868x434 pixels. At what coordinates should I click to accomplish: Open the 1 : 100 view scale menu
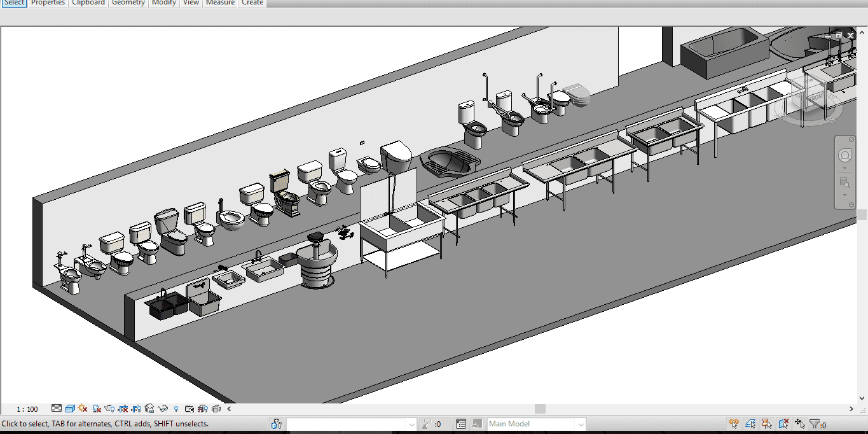[x=27, y=409]
